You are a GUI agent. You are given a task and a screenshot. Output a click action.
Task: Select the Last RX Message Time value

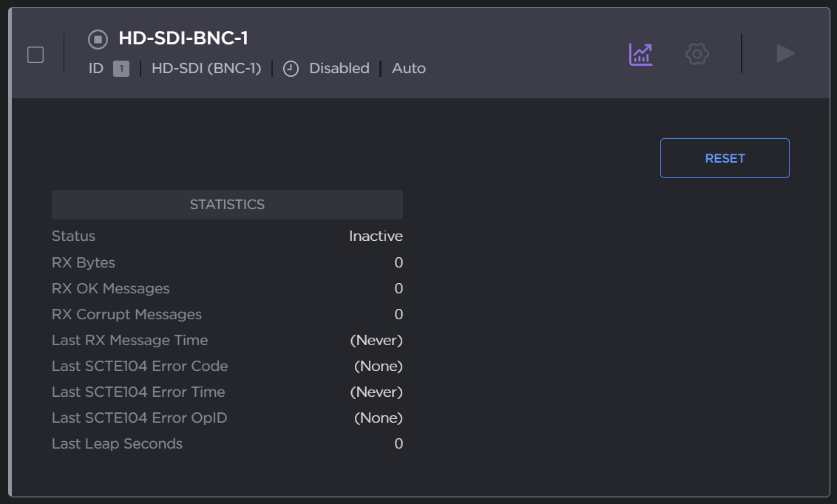point(376,340)
